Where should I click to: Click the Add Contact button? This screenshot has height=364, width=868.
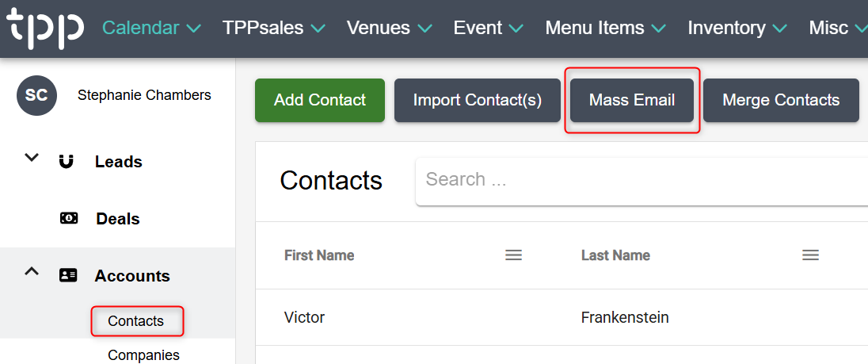tap(320, 101)
